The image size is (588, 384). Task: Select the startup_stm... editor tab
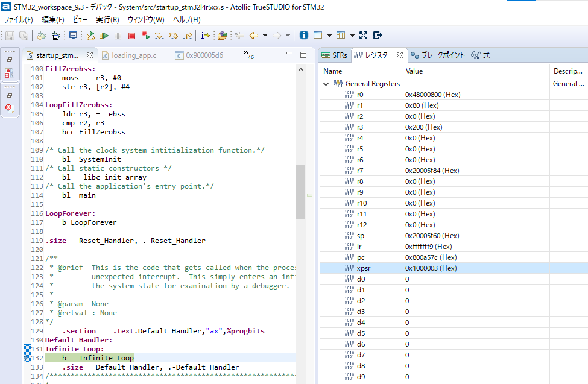click(57, 55)
